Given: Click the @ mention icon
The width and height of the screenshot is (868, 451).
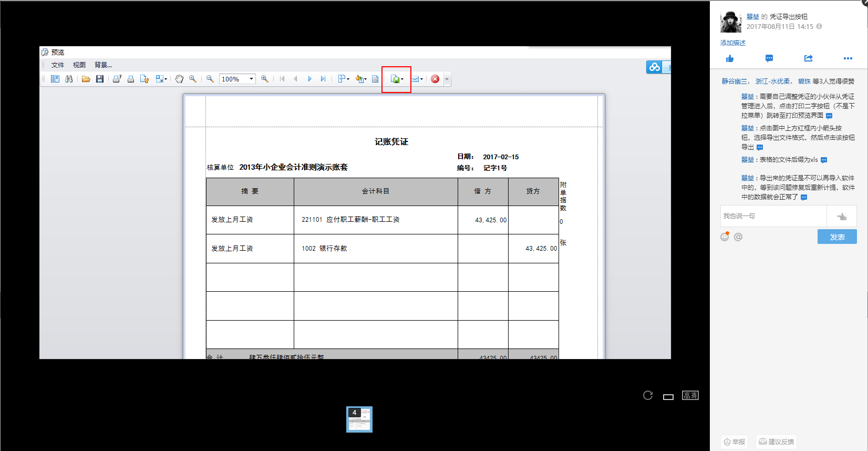Looking at the screenshot, I should tap(738, 237).
